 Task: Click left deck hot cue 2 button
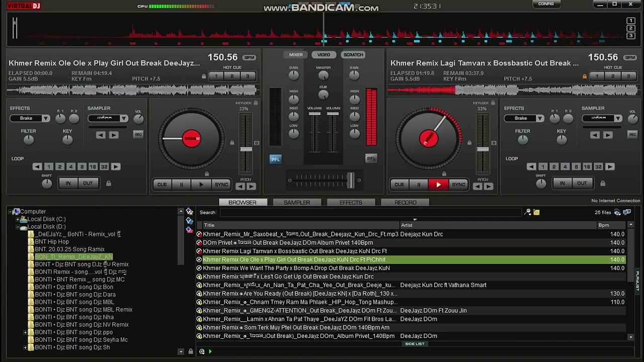(x=232, y=76)
